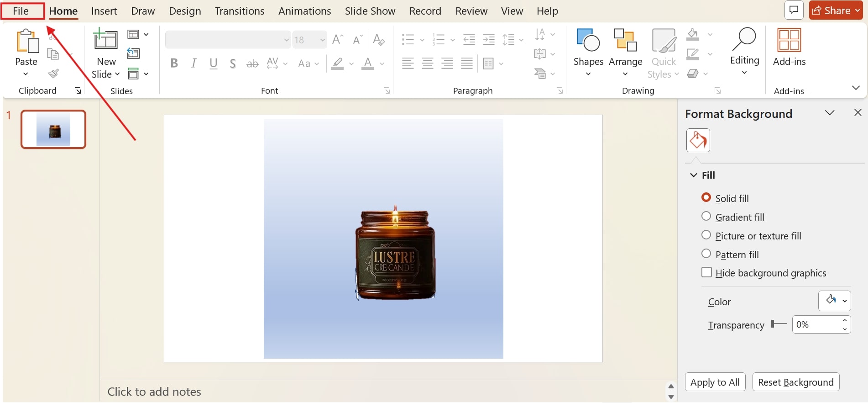Check Hide background graphics
This screenshot has width=868, height=403.
pos(706,272)
